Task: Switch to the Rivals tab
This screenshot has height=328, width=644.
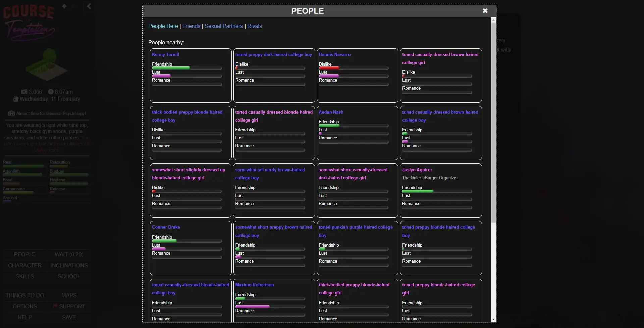Action: (x=255, y=26)
